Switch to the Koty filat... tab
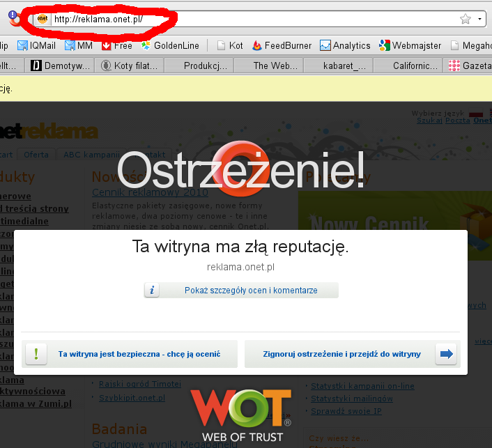 point(129,65)
